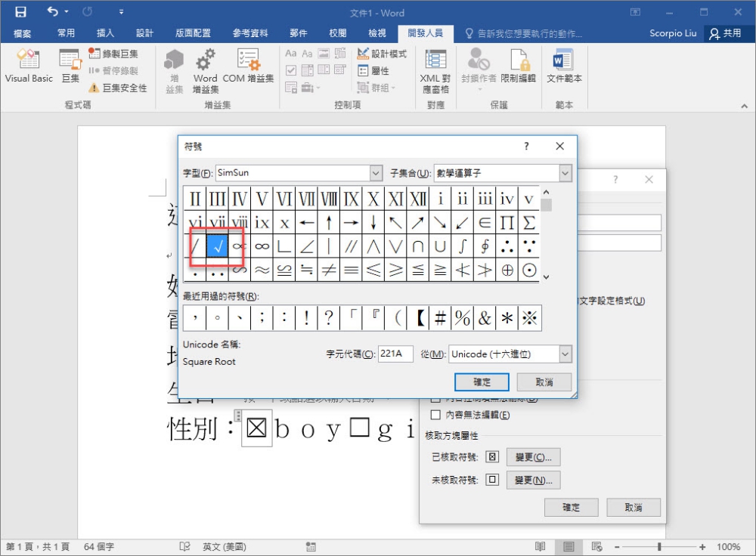The width and height of the screenshot is (756, 556).
Task: Adjust the zoom slider in status bar
Action: pos(660,546)
